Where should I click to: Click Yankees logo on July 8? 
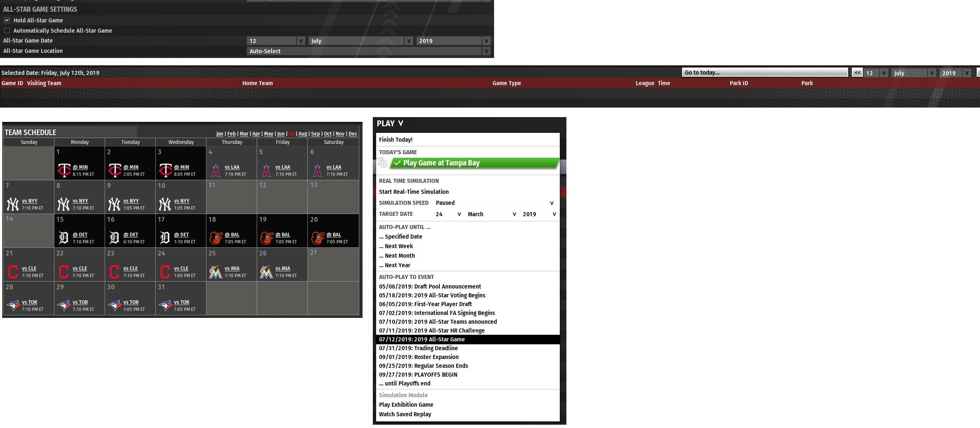click(x=64, y=204)
